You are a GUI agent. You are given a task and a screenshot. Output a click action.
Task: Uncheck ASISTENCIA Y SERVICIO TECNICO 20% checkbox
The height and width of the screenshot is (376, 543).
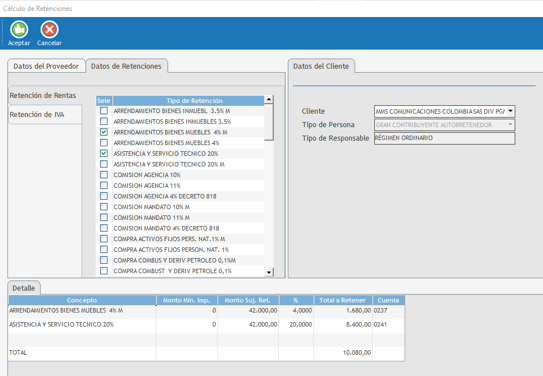point(104,153)
